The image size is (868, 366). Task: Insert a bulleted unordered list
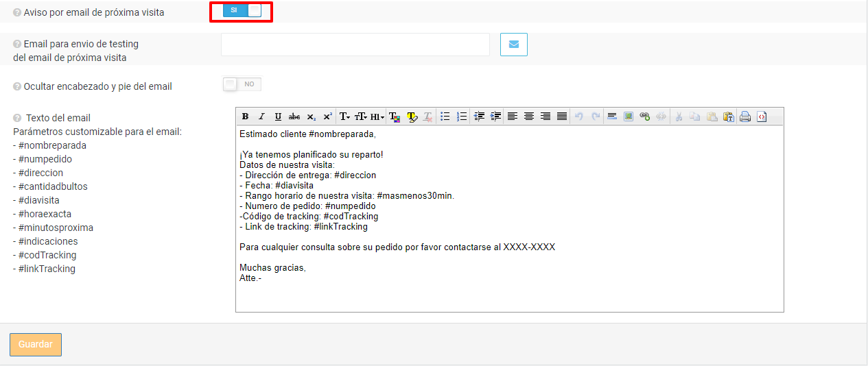(x=445, y=117)
